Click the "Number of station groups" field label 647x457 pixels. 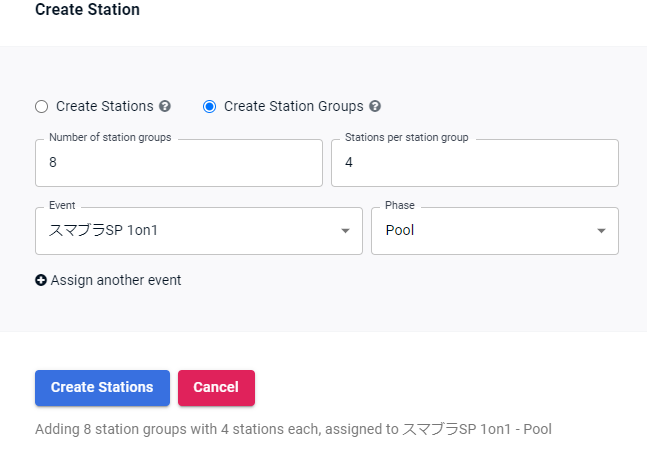(110, 138)
